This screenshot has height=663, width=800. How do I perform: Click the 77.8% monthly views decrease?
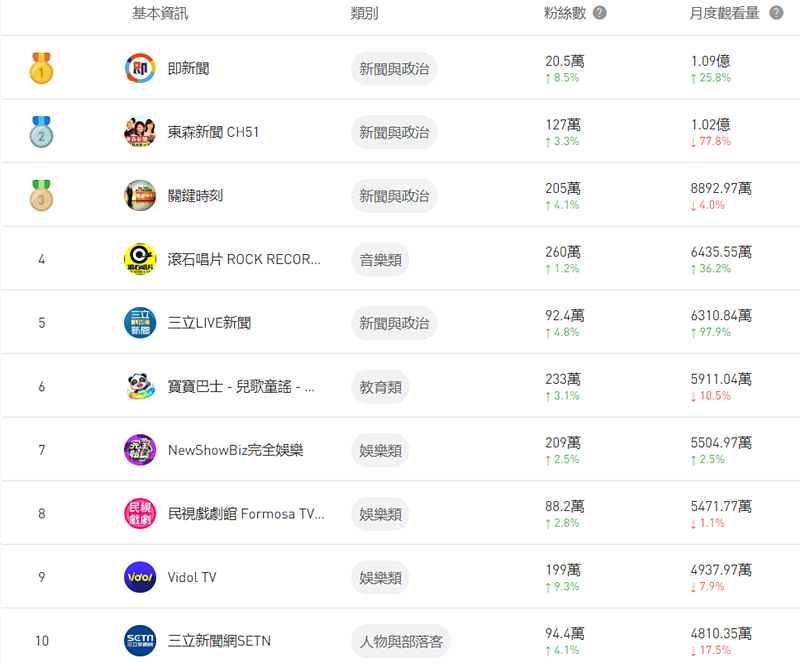coord(711,141)
